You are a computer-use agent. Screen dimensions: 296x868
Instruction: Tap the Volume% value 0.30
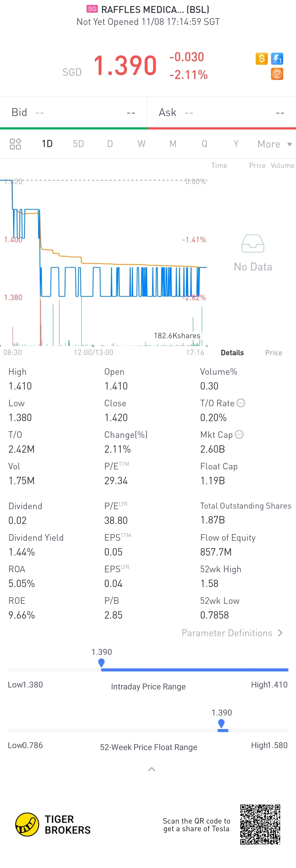(x=209, y=386)
